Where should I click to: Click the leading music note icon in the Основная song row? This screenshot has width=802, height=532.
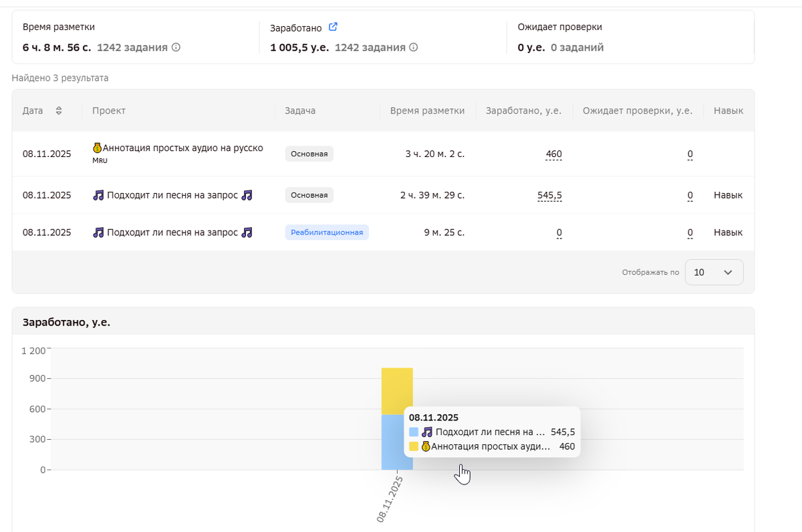coord(98,195)
